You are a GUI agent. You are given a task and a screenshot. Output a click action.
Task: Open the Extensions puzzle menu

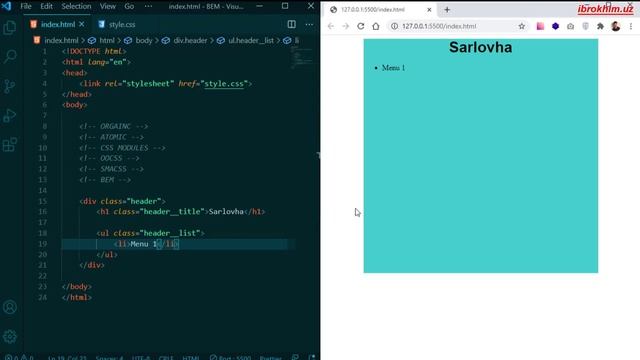[x=600, y=26]
